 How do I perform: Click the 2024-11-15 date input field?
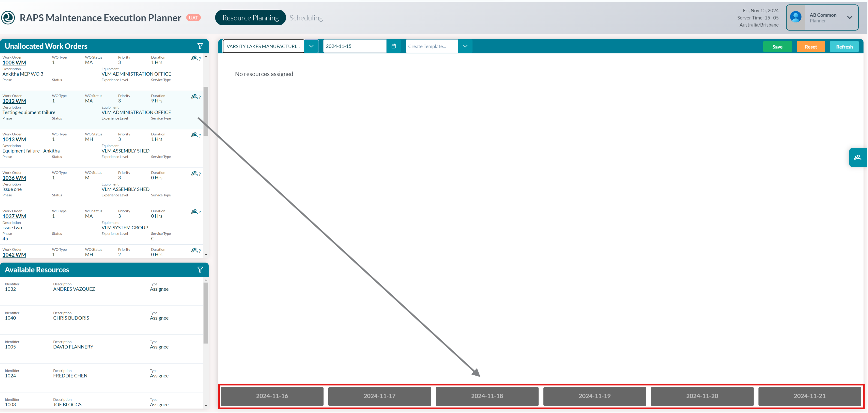[354, 46]
